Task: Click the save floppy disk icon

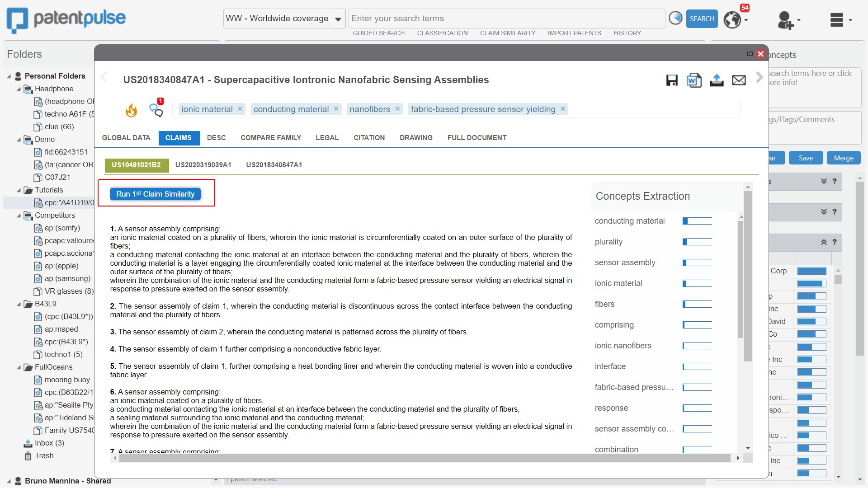Action: 672,80
